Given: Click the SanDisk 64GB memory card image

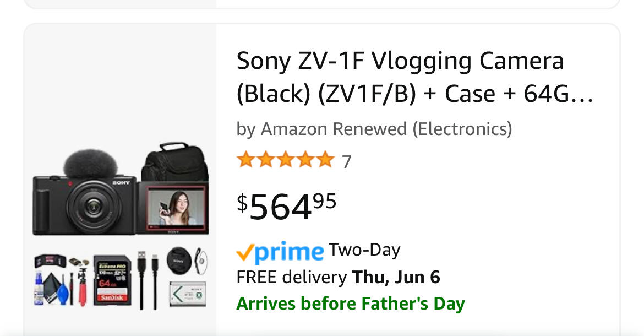Looking at the screenshot, I should coord(112,280).
